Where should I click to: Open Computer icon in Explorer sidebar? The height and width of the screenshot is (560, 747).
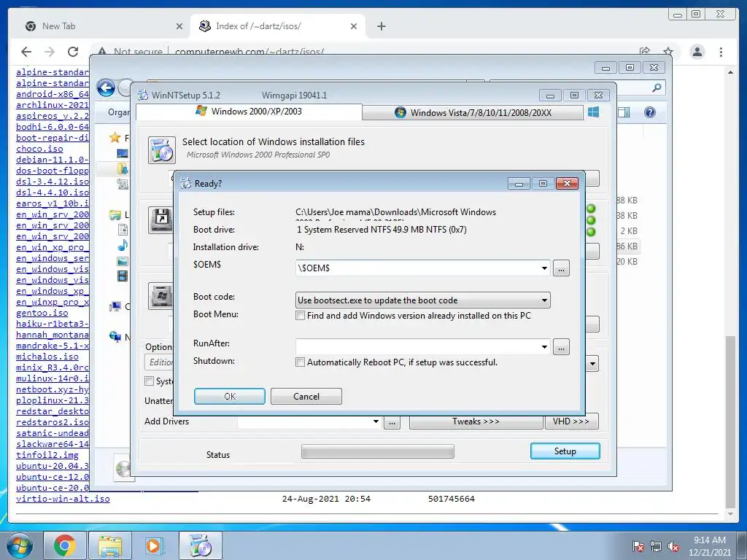(x=115, y=306)
